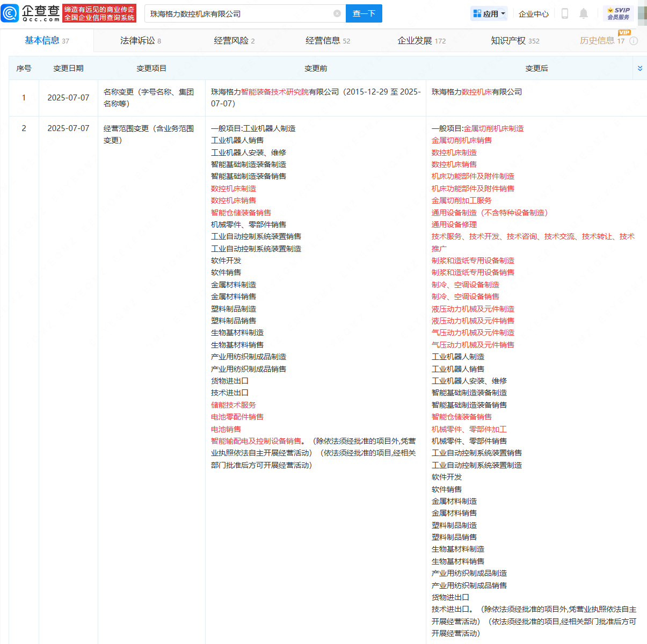Click 液压动力机械及元件制造 text
Screen dimensions: 647x644
point(473,309)
